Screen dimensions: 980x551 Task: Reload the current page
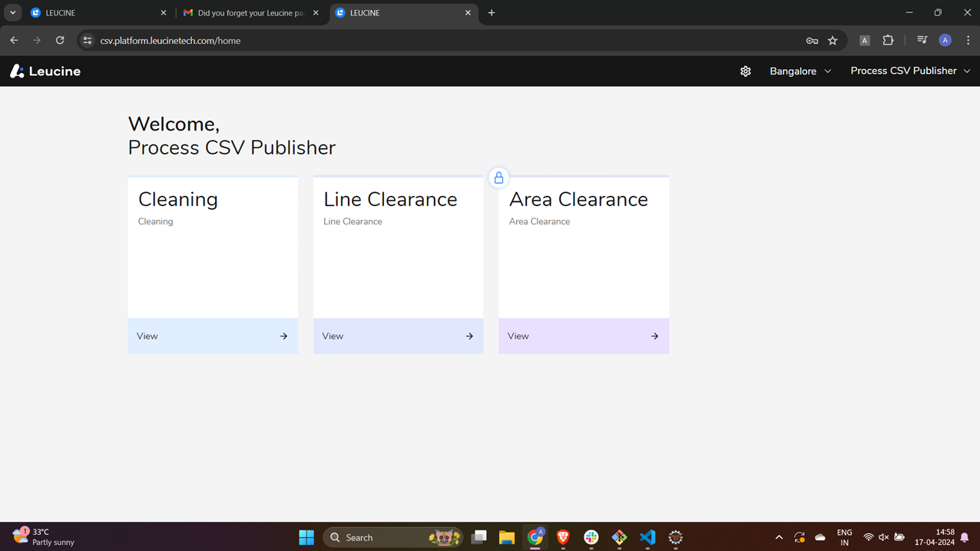(x=60, y=40)
